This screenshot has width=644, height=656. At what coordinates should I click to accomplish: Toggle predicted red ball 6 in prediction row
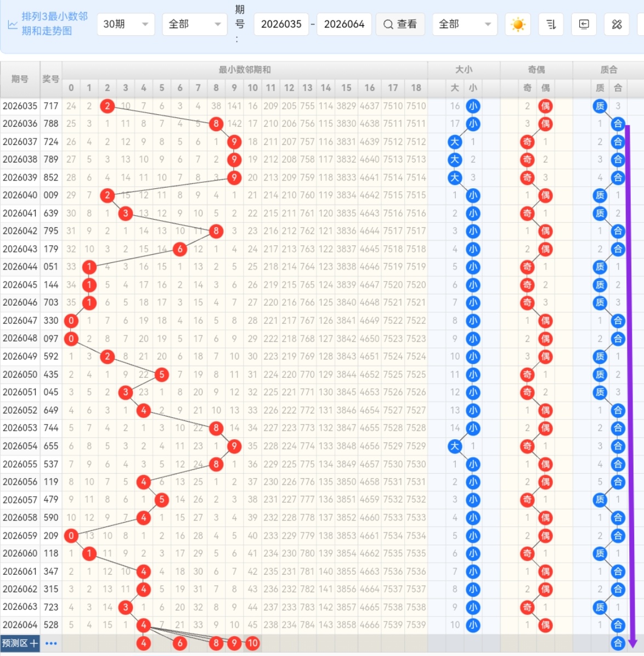[180, 643]
